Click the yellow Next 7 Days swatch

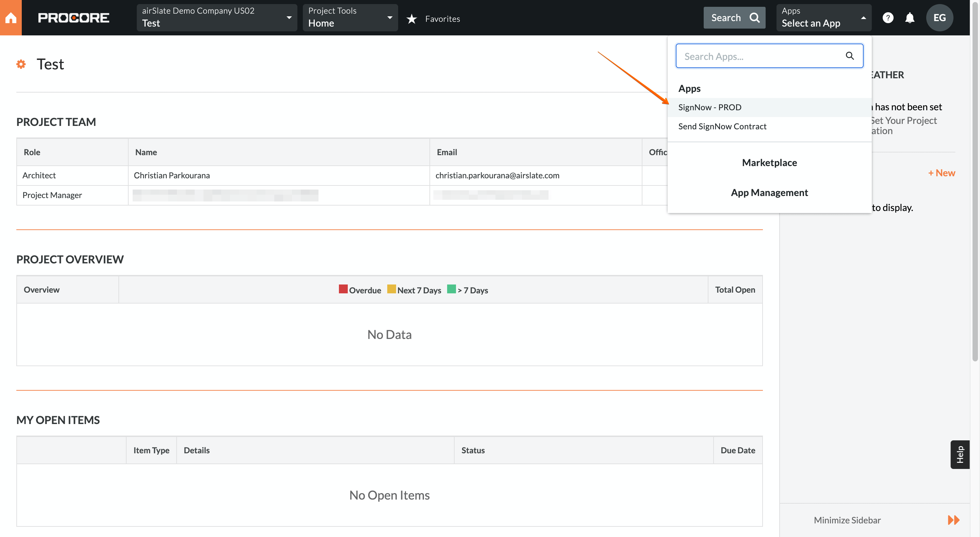(x=391, y=289)
